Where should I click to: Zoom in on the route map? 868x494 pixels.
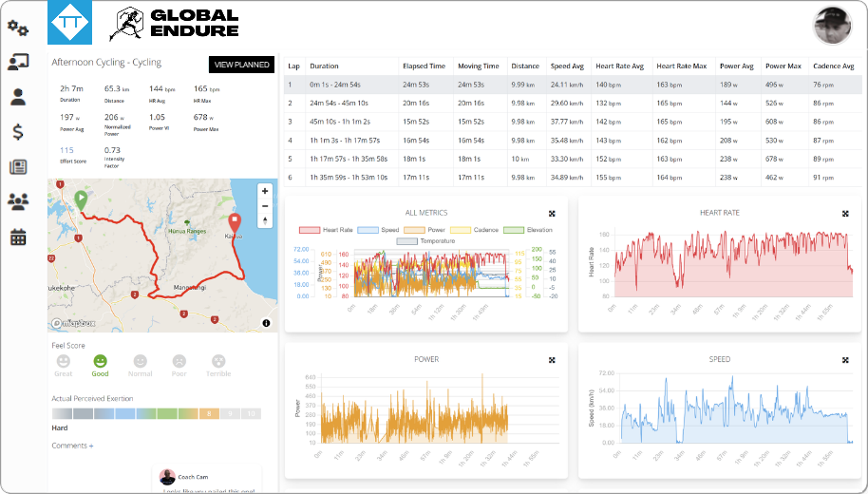pos(265,191)
